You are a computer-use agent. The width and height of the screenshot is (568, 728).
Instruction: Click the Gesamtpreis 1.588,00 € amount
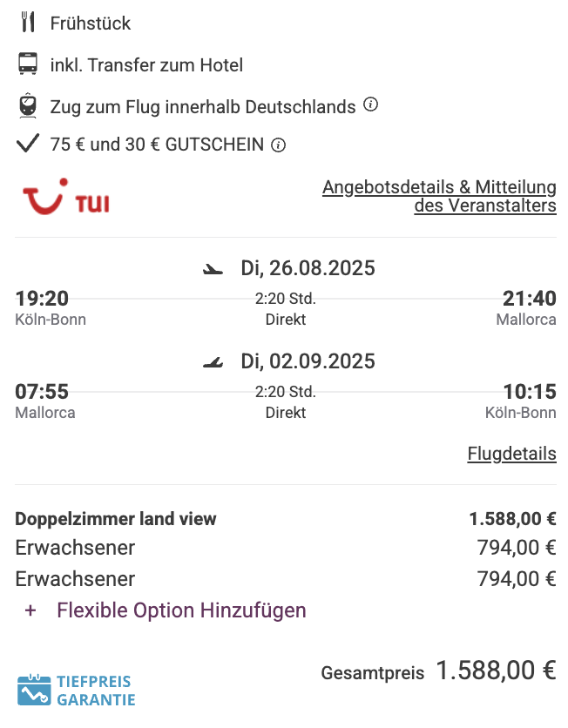tap(496, 671)
